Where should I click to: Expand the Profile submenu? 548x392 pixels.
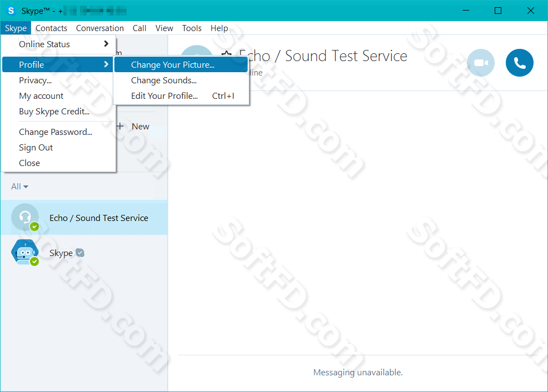tap(58, 64)
